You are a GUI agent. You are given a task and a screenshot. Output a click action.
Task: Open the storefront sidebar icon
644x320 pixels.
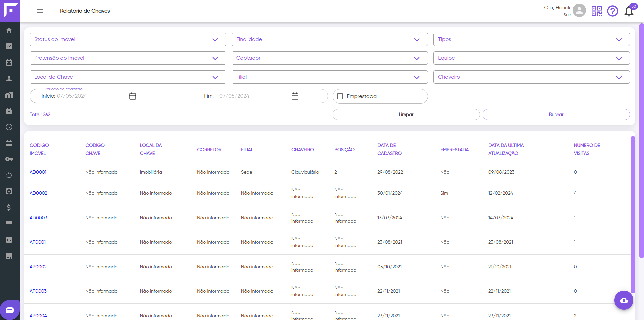pos(9,256)
